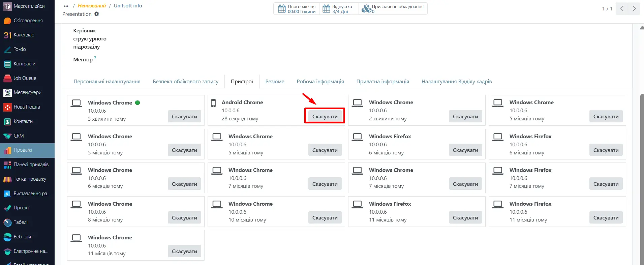Expand the breadcrumb ellipsis menu
This screenshot has width=644, height=265.
click(66, 6)
